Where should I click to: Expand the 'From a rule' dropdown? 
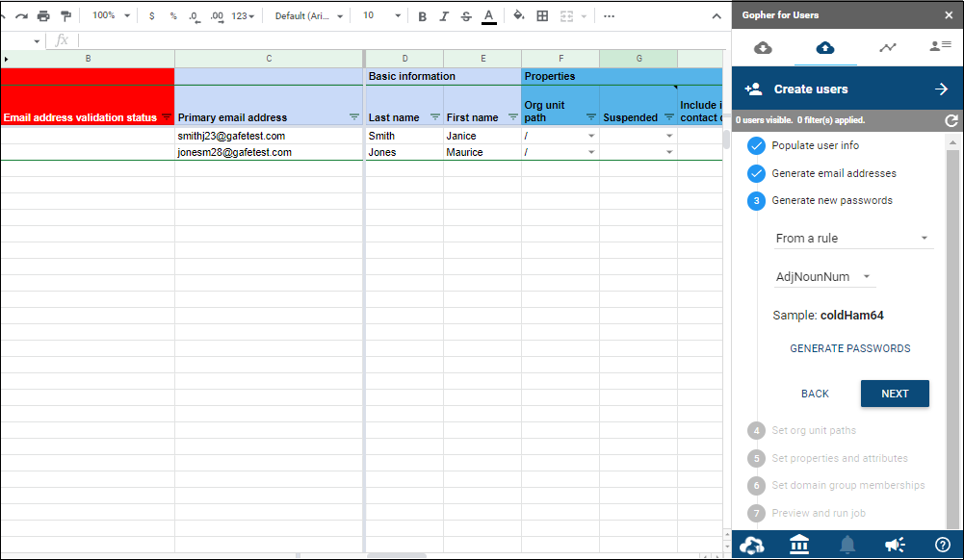click(852, 239)
